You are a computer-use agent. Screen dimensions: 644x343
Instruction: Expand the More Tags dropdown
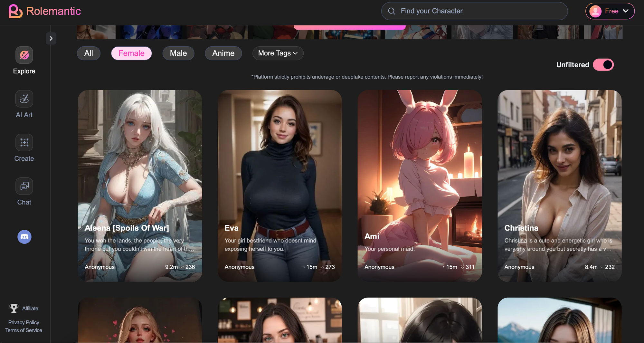point(278,53)
